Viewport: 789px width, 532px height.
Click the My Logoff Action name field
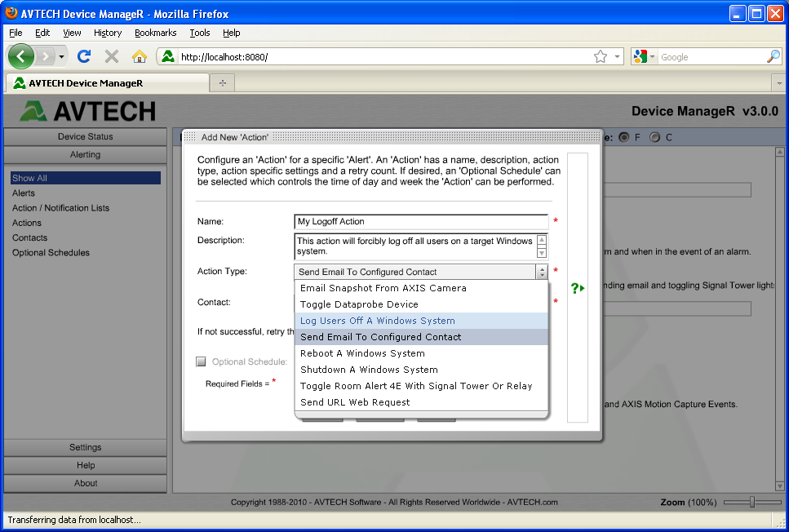click(x=420, y=220)
